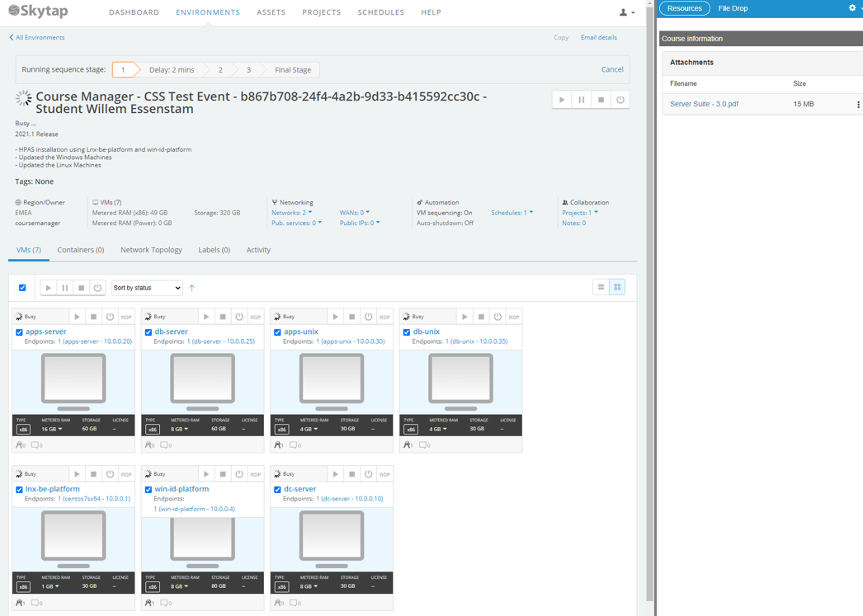The image size is (863, 616).
Task: Switch to the Network Topology tab
Action: click(151, 250)
